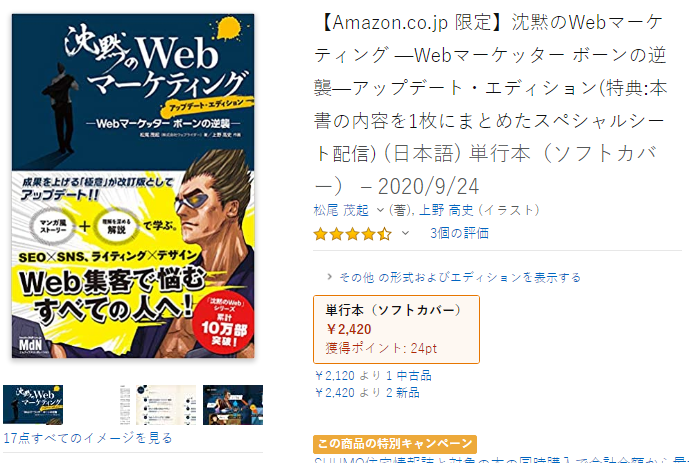Open author 松尾 茂起 link
The image size is (689, 463).
coord(341,210)
